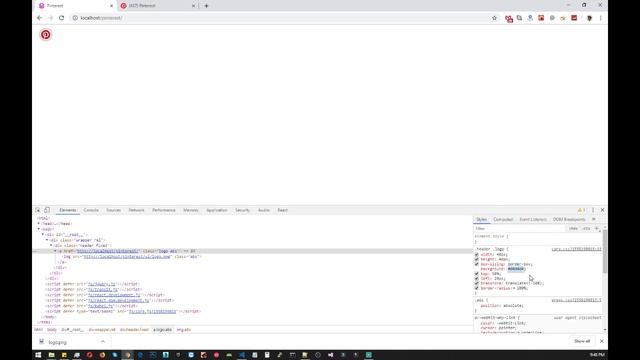The image size is (640, 360).
Task: Close the downloads bar
Action: pos(601,341)
